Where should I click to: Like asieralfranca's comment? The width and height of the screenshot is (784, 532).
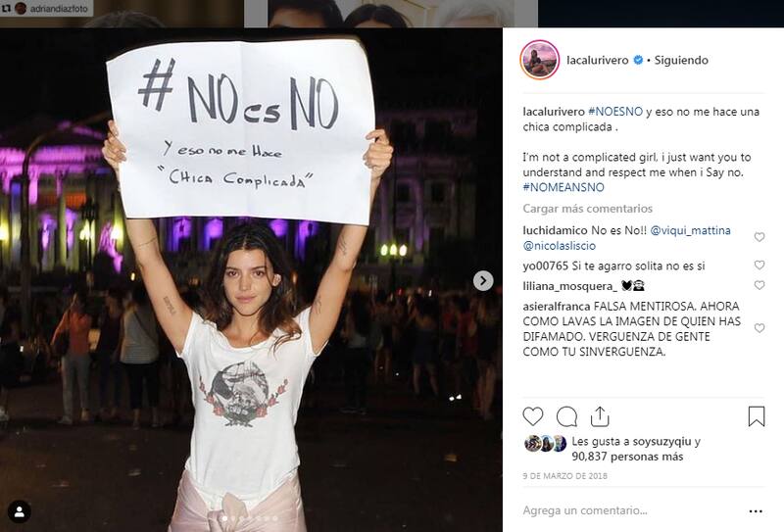click(x=759, y=328)
